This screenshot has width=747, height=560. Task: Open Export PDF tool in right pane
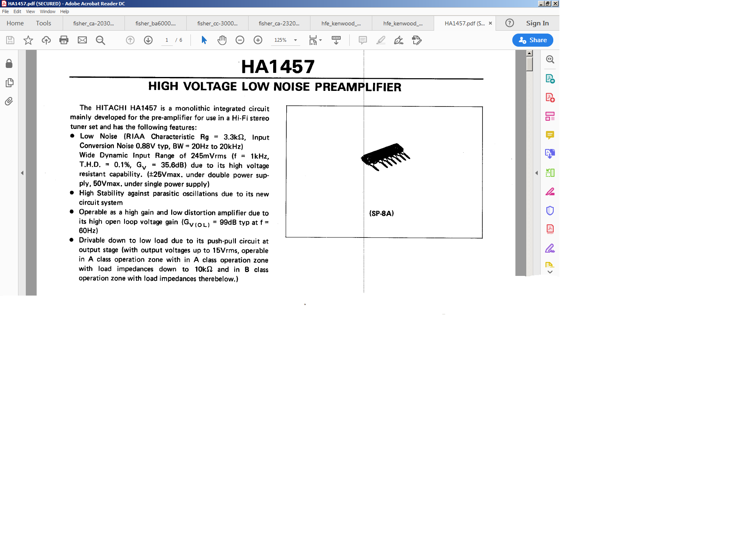tap(550, 79)
